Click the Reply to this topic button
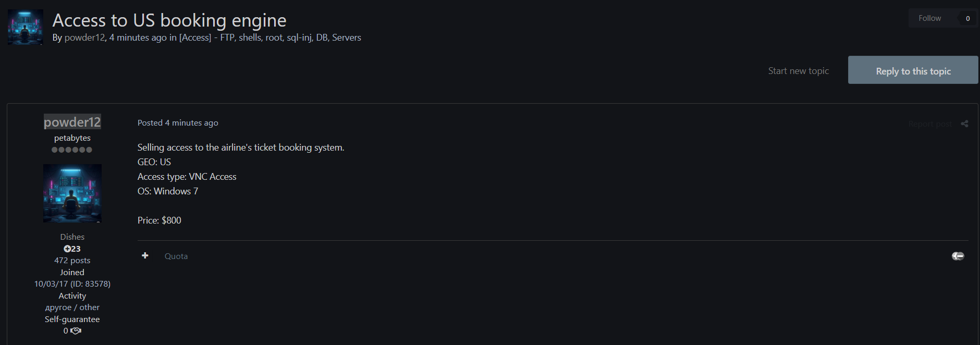980x345 pixels. (913, 70)
